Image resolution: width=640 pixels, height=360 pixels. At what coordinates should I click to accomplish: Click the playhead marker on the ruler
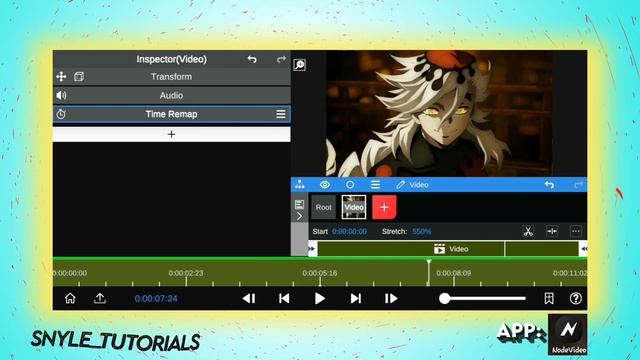pos(429,262)
